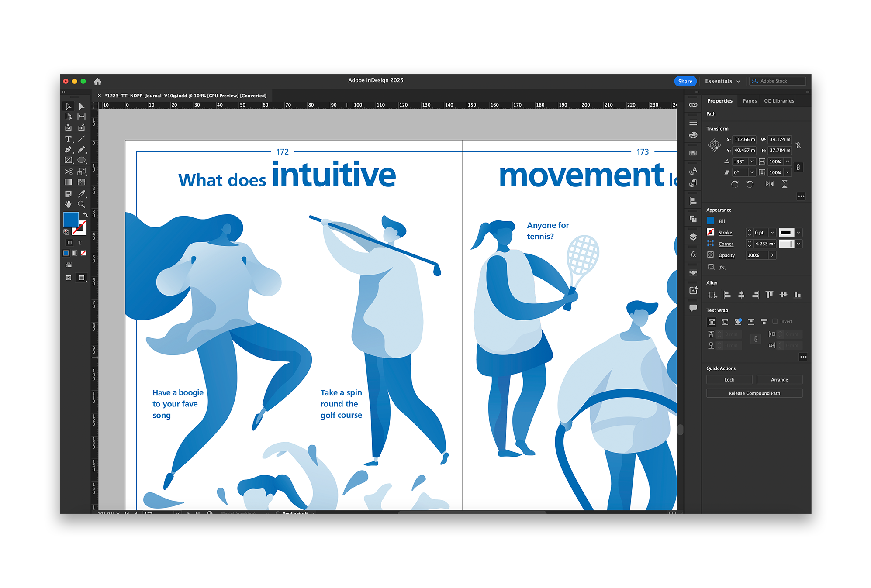The image size is (871, 588).
Task: Pick the Scissors tool
Action: [x=68, y=172]
